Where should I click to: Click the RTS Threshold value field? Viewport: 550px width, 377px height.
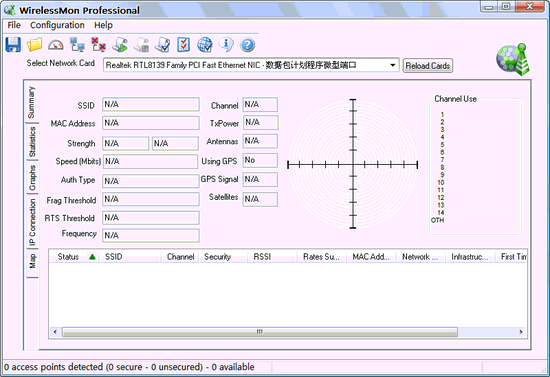151,218
